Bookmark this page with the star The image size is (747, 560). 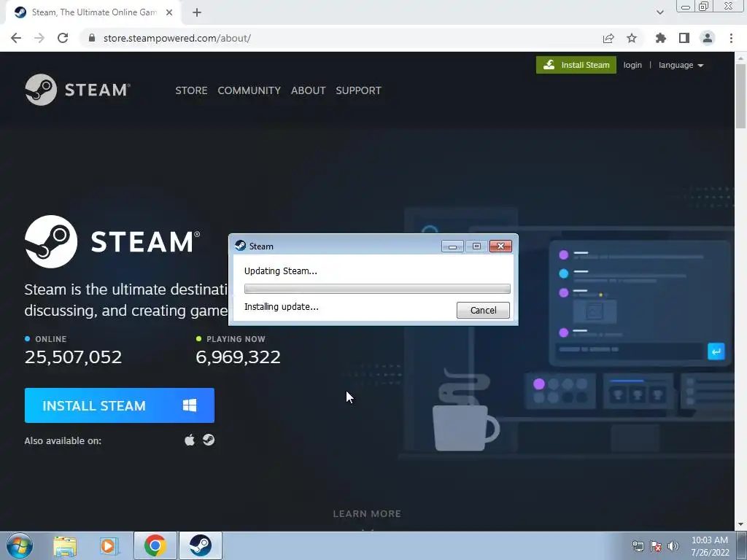pos(632,38)
